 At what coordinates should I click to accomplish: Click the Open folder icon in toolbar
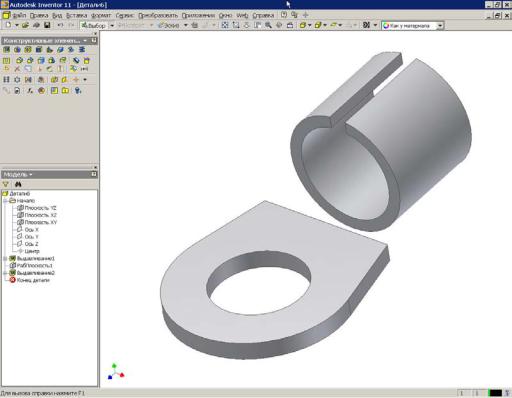25,25
